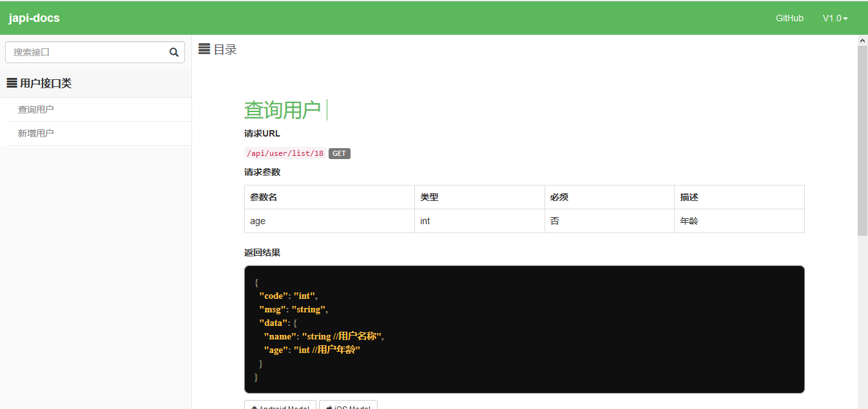This screenshot has width=868, height=409.
Task: Open the V1.0 version dropdown
Action: pyautogui.click(x=835, y=18)
